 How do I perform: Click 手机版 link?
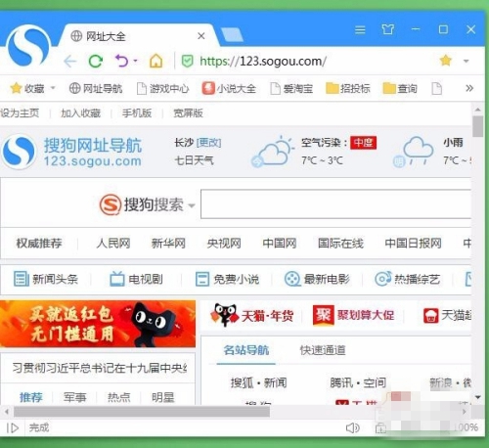tap(137, 113)
